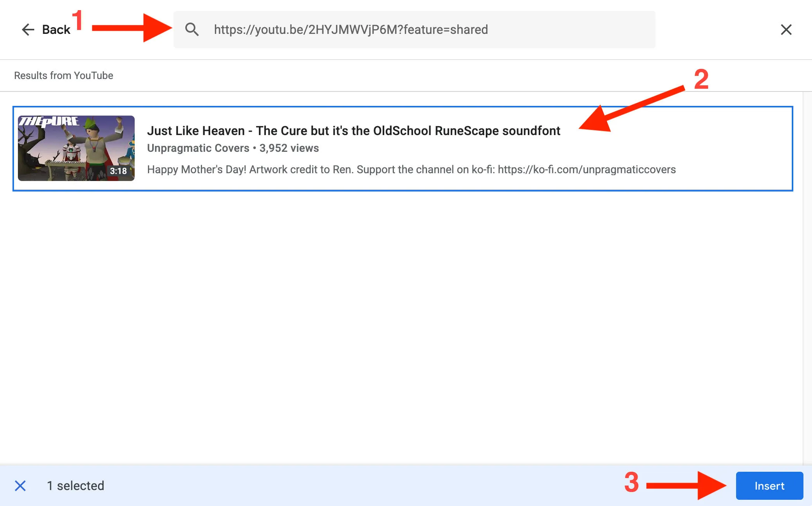Click the 1 selected status text

point(76,486)
